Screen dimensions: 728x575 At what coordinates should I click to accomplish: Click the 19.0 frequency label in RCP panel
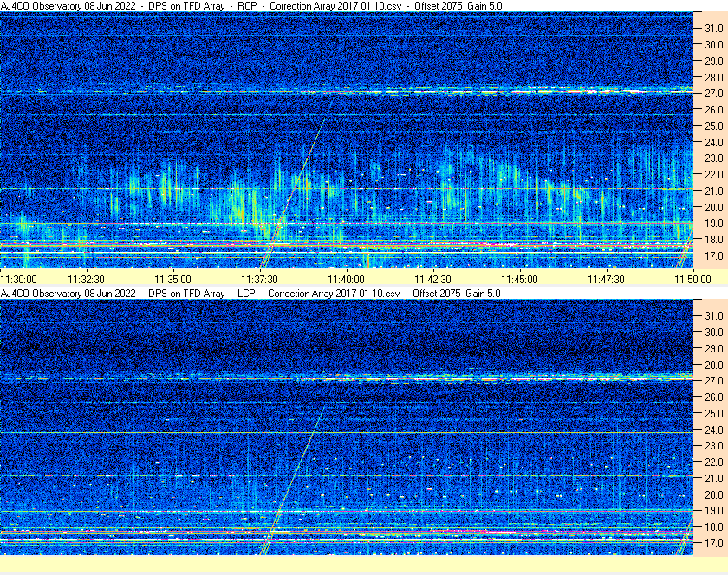pyautogui.click(x=713, y=223)
